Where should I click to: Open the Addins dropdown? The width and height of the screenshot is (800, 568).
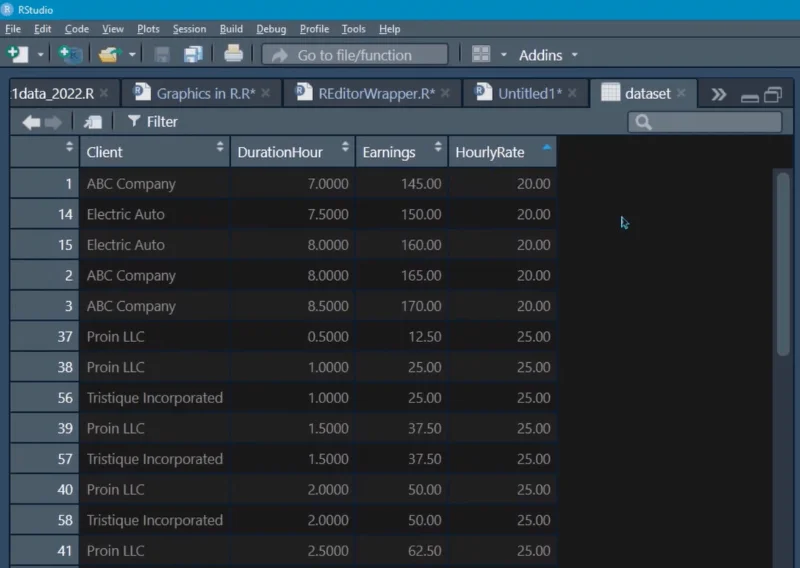[x=548, y=55]
